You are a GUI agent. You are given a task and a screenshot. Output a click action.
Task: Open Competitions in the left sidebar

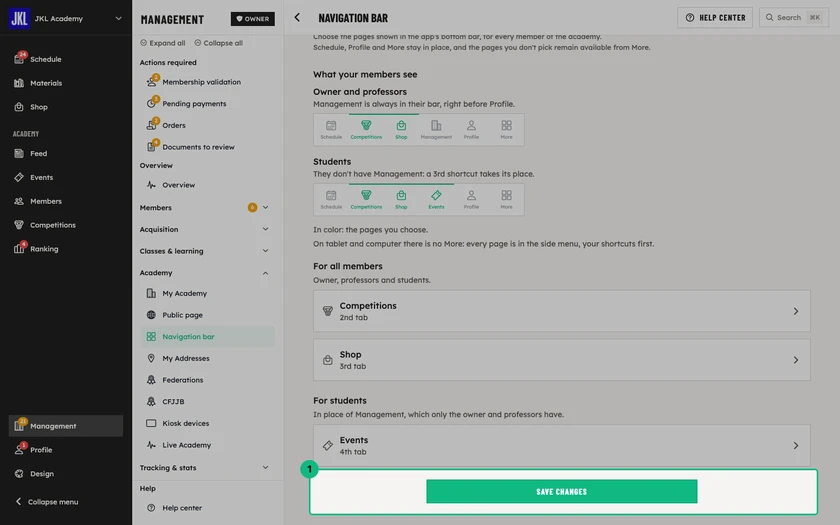[52, 225]
